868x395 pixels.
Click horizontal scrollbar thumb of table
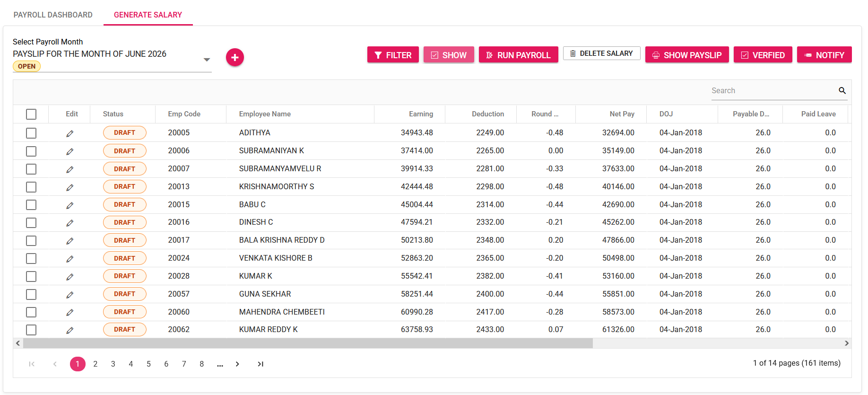click(x=308, y=343)
